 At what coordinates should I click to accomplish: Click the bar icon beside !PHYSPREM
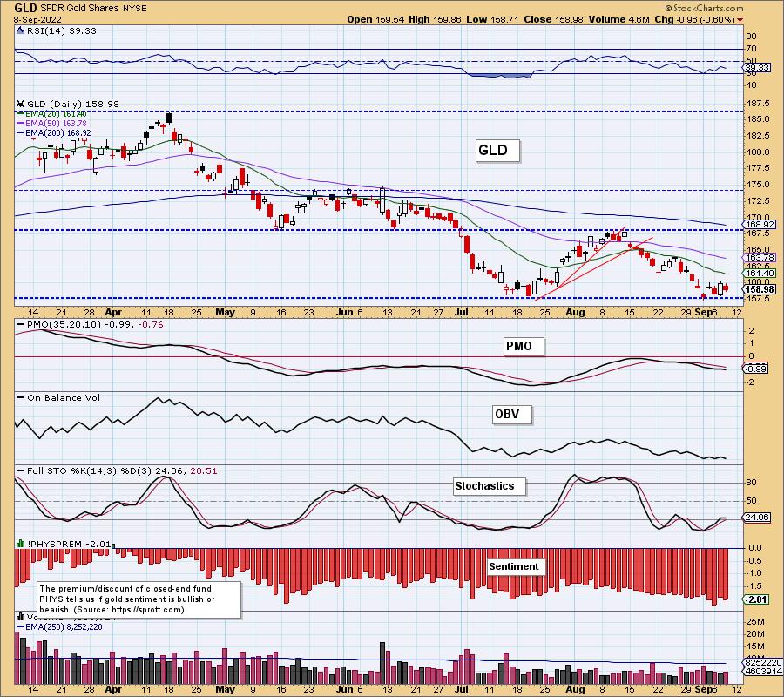[x=21, y=544]
